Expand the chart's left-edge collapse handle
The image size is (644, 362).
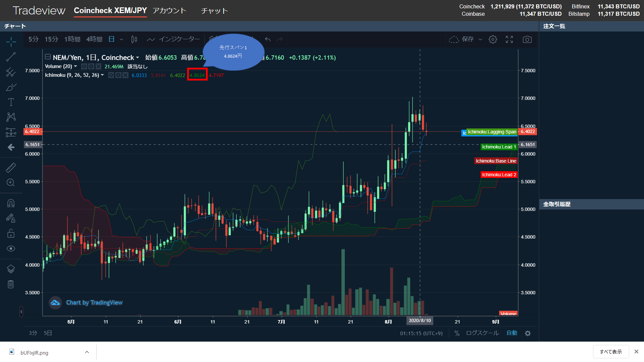21,312
